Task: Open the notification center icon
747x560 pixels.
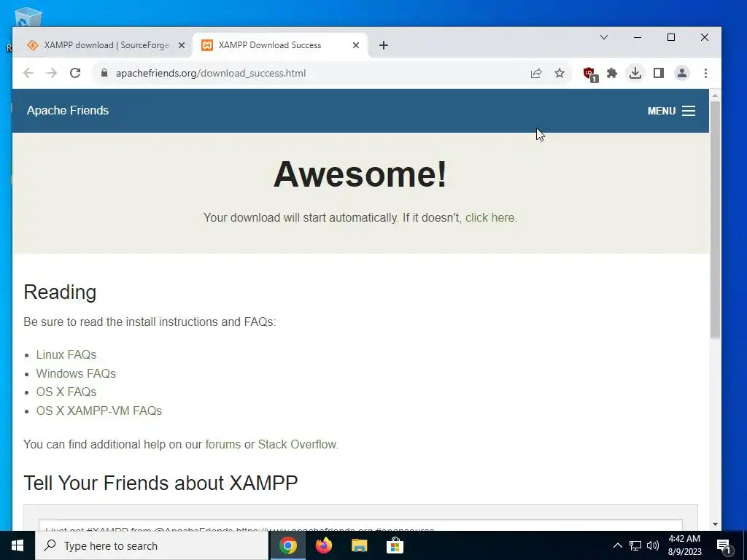Action: click(x=724, y=546)
